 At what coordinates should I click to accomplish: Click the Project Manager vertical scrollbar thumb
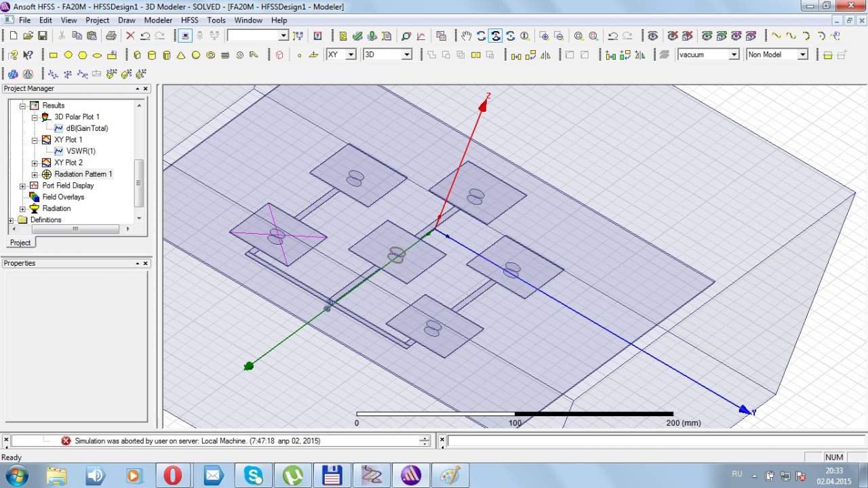click(x=139, y=183)
